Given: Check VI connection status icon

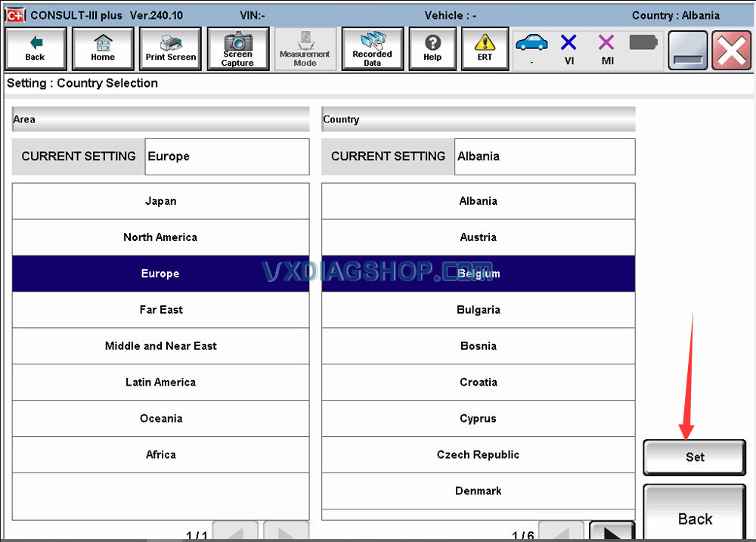Looking at the screenshot, I should pos(569,48).
